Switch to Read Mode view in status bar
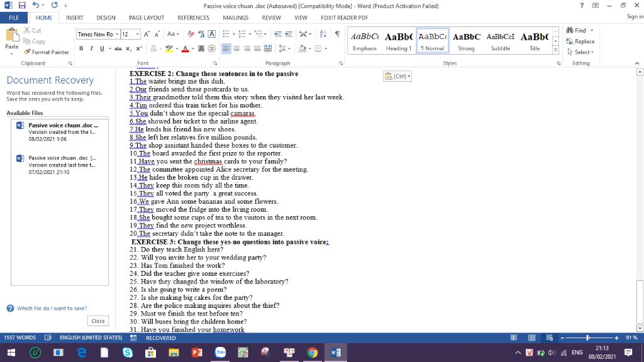This screenshot has height=362, width=644. (x=514, y=337)
